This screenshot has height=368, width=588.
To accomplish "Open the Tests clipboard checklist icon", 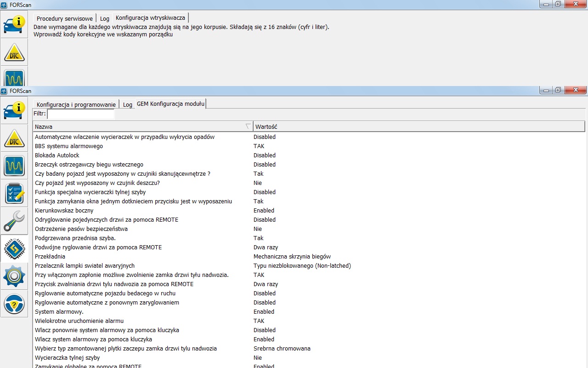I will tap(14, 193).
